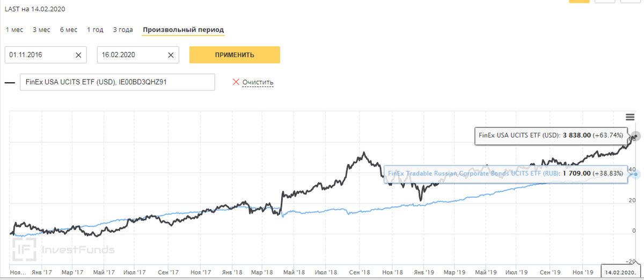Click the ПРИМЕНИТЬ button
Viewport: 644px width, 280px height.
click(x=235, y=55)
